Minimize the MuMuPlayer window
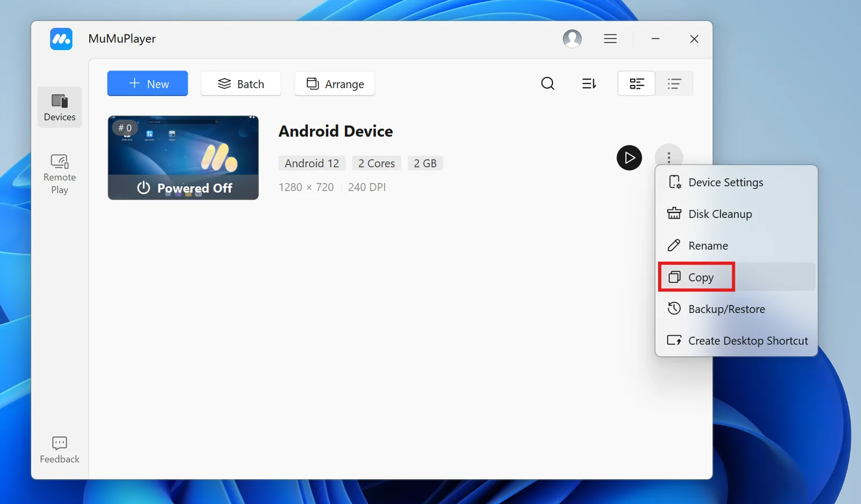 [x=655, y=39]
